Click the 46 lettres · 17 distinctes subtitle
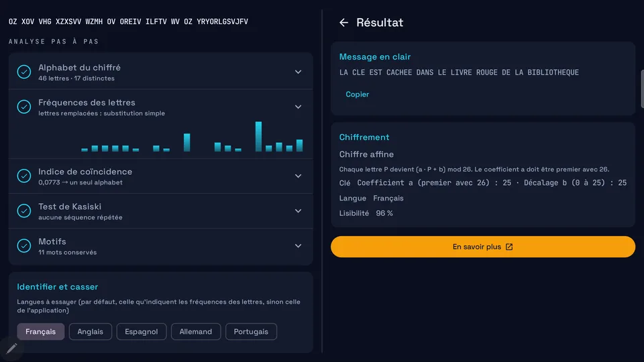644x362 pixels. click(x=76, y=78)
